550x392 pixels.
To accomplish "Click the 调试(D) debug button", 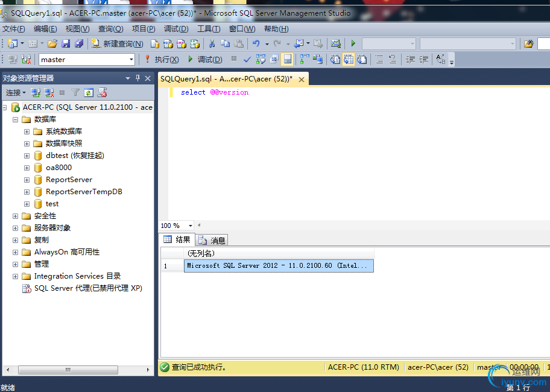I will 205,60.
